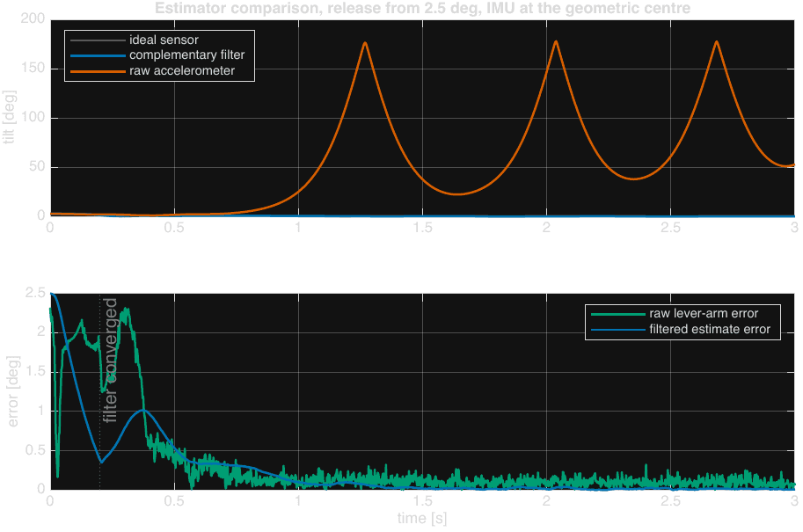
Task: Click the "1.5" tick on the error y-axis
Action: click(35, 371)
